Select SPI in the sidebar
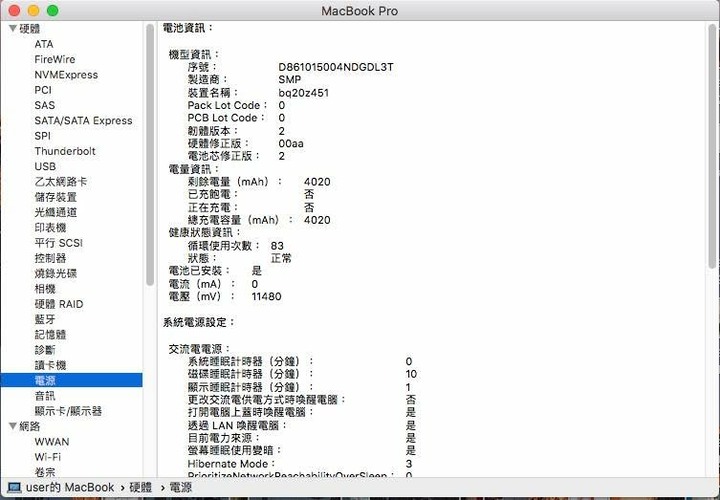Screen dimensions: 720x500 [42, 136]
